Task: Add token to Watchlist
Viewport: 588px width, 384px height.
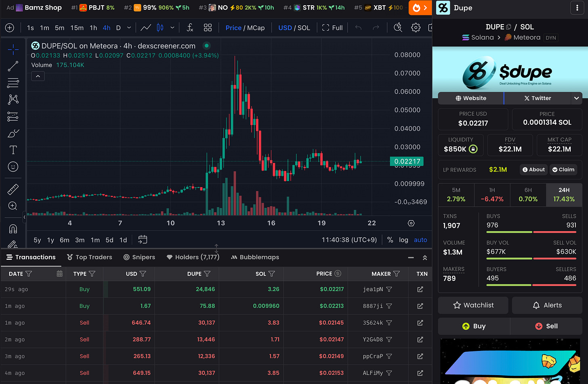Action: (473, 305)
